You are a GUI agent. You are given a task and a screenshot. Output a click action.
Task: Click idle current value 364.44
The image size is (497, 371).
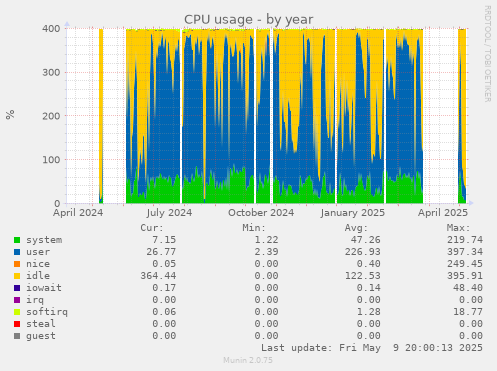[158, 276]
